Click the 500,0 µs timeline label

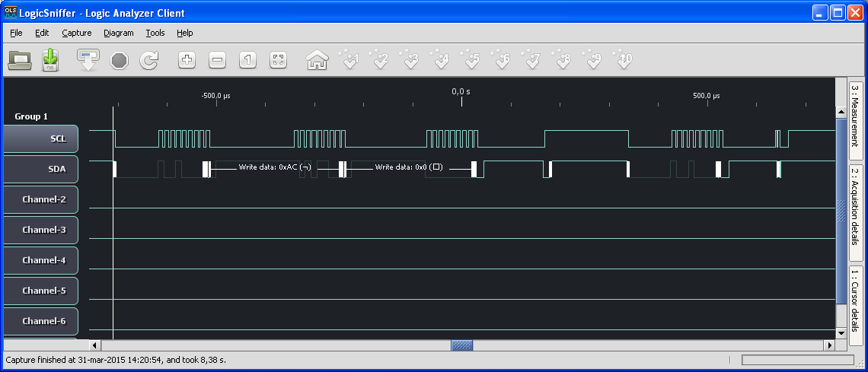[x=707, y=96]
